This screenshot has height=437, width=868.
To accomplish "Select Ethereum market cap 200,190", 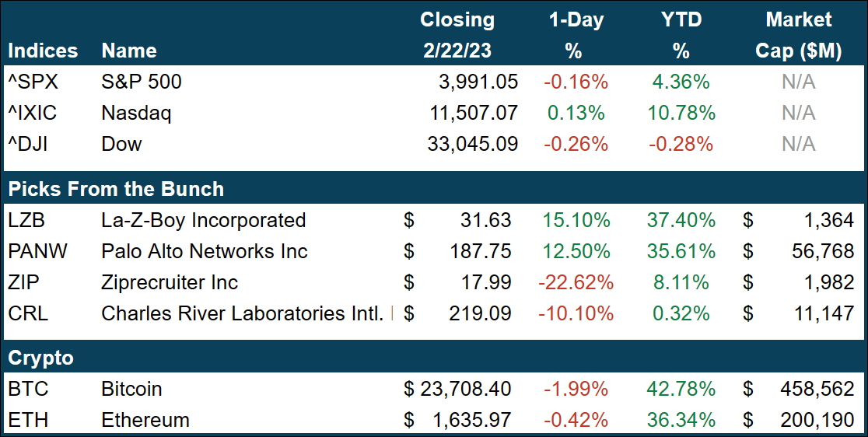I will click(x=817, y=420).
